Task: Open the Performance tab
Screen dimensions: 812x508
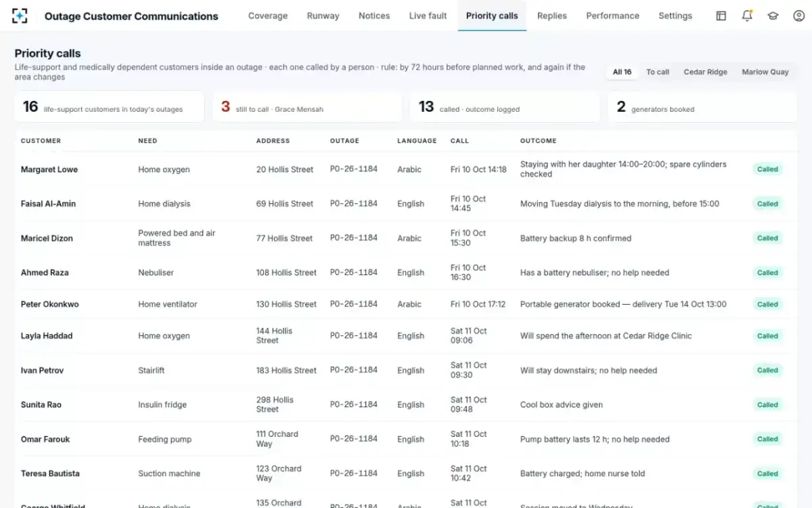Action: pos(613,16)
